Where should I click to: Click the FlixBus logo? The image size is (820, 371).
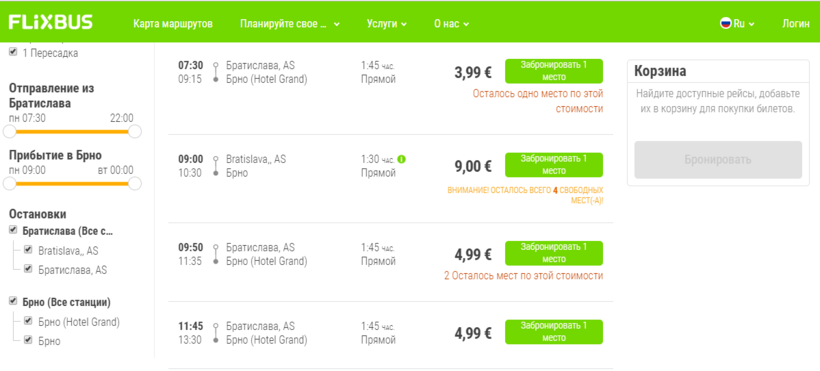point(51,22)
